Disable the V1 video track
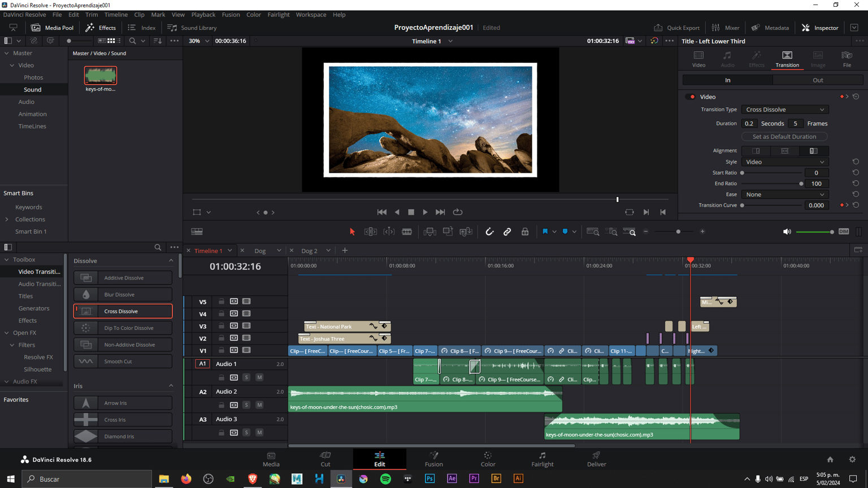Screen dimensions: 868x488 pos(246,351)
